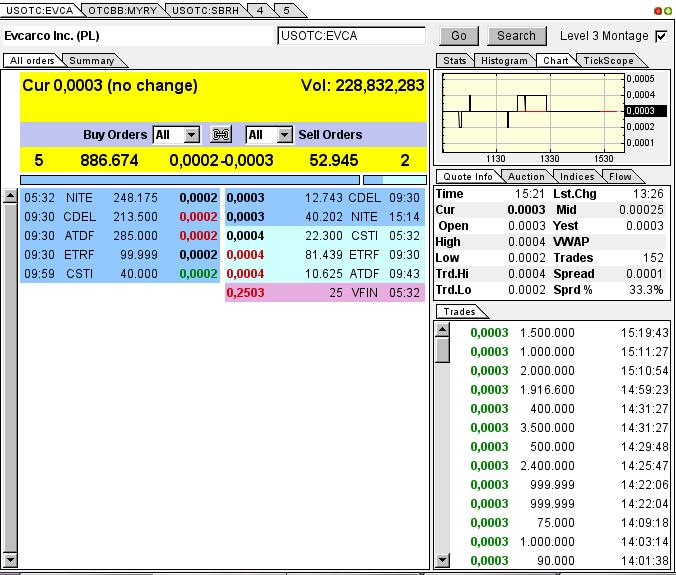Image resolution: width=676 pixels, height=575 pixels.
Task: Select the Trades tab
Action: click(x=460, y=312)
